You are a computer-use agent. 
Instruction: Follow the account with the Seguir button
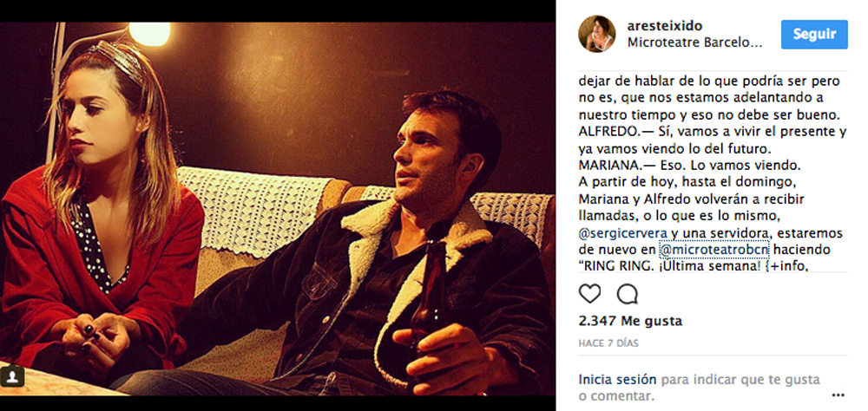tap(814, 35)
